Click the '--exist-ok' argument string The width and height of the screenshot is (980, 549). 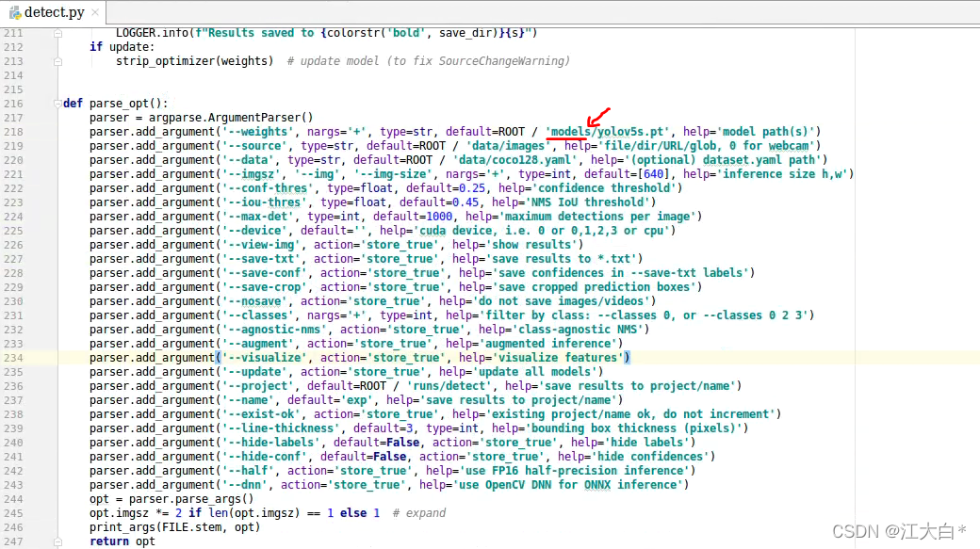click(261, 414)
